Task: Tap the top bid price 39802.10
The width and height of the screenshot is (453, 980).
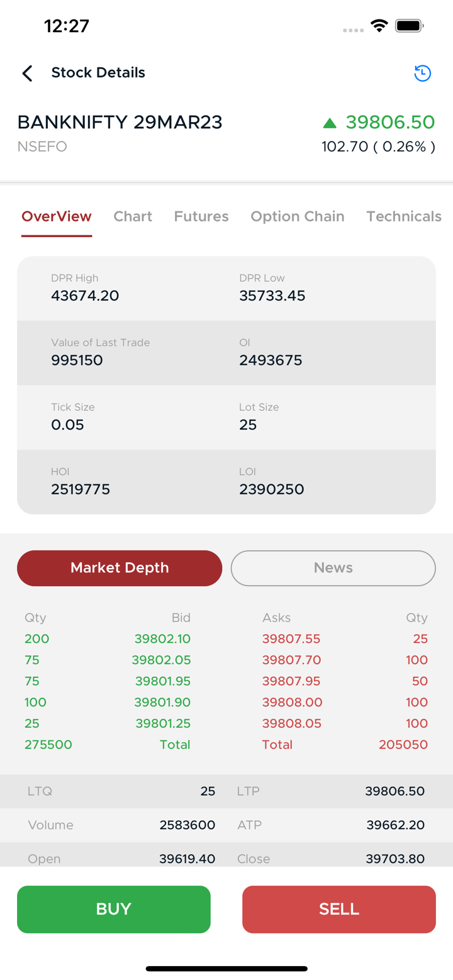Action: coord(162,639)
